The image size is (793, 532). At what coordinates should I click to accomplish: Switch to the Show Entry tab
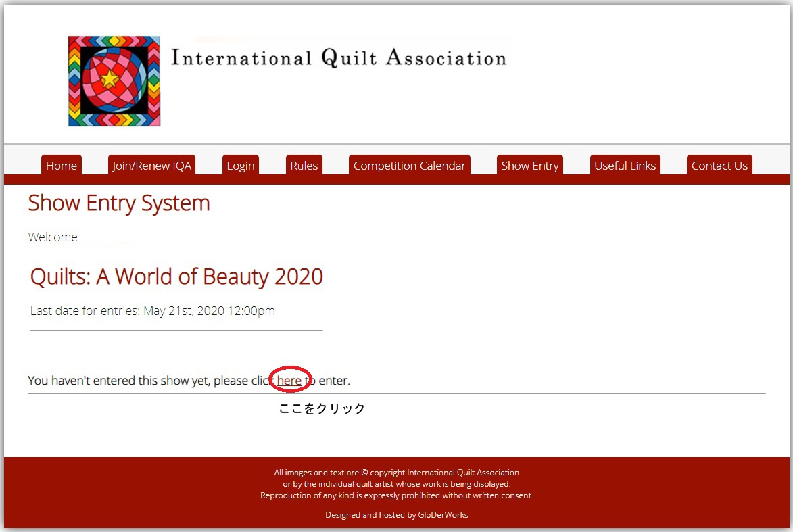(x=529, y=166)
